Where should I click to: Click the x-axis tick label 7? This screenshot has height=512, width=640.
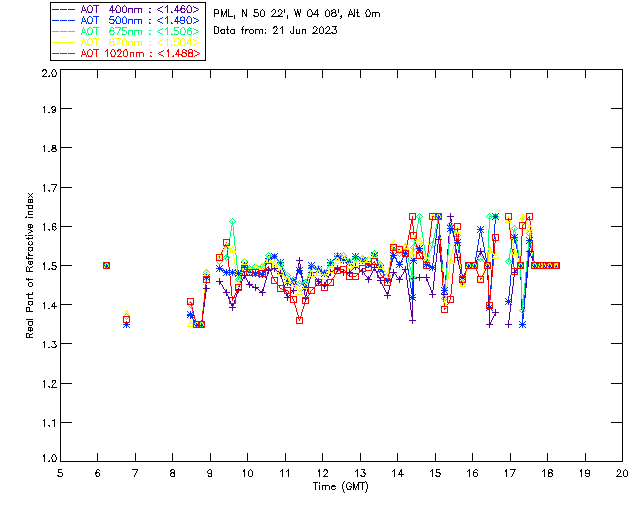[135, 473]
